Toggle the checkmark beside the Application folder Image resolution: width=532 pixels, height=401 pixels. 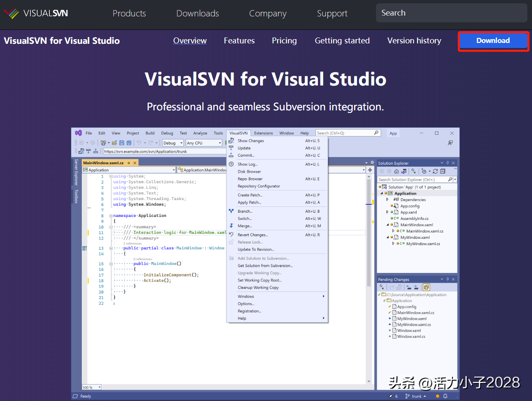tap(384, 301)
